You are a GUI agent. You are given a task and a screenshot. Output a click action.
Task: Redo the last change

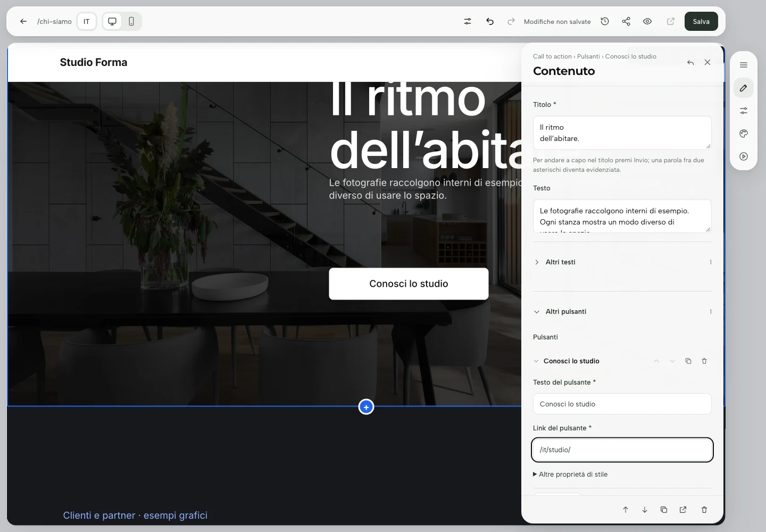[511, 21]
